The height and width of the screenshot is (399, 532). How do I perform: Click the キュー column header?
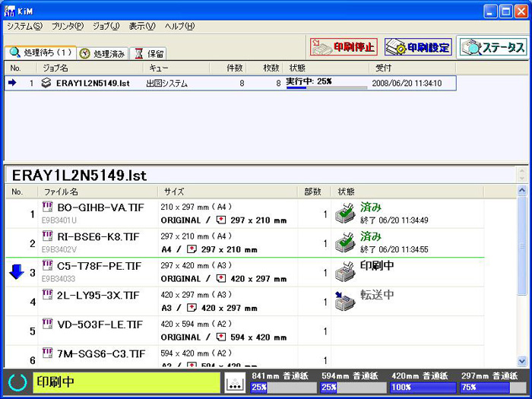176,68
